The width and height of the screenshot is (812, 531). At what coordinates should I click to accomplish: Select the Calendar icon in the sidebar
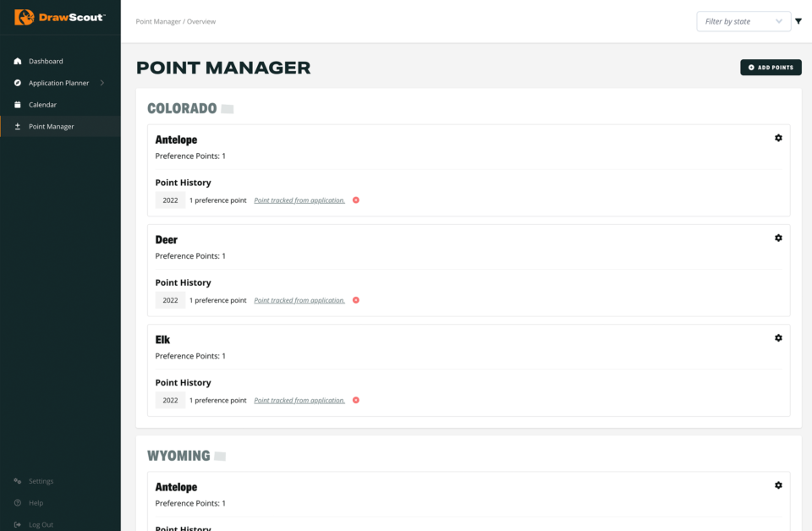(17, 104)
